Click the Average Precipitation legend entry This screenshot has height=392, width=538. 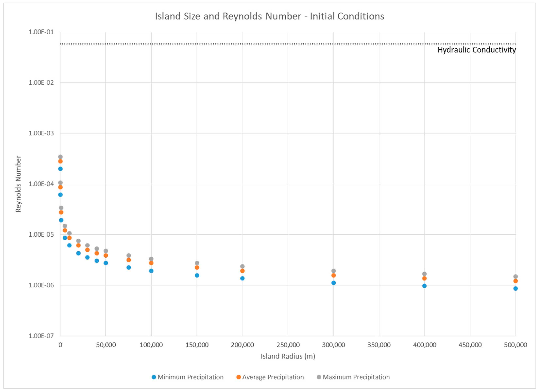coord(273,377)
